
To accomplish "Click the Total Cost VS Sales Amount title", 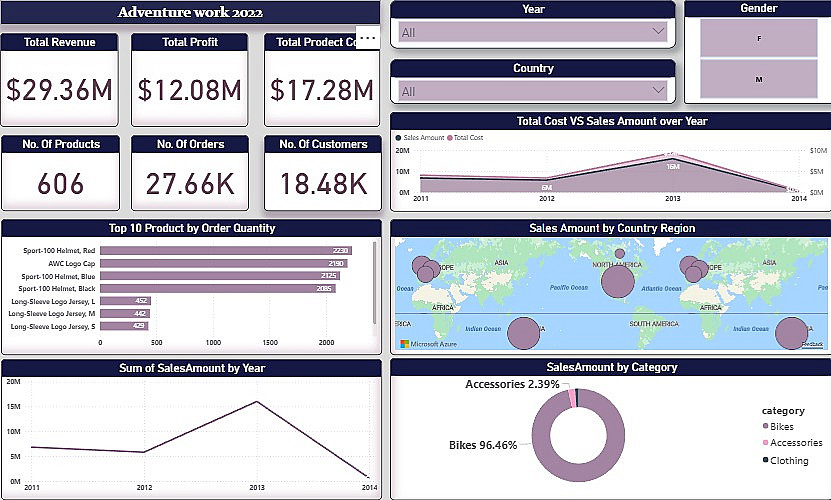I will 612,121.
